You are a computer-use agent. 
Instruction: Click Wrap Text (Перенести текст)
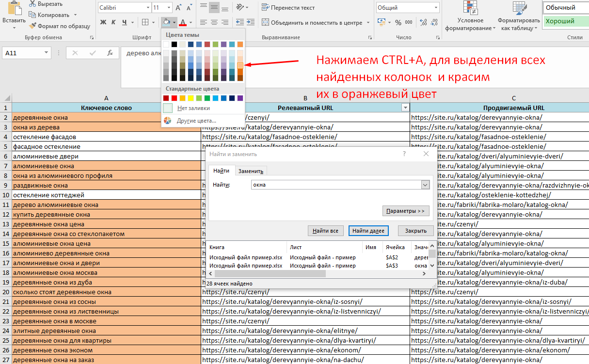[x=288, y=8]
